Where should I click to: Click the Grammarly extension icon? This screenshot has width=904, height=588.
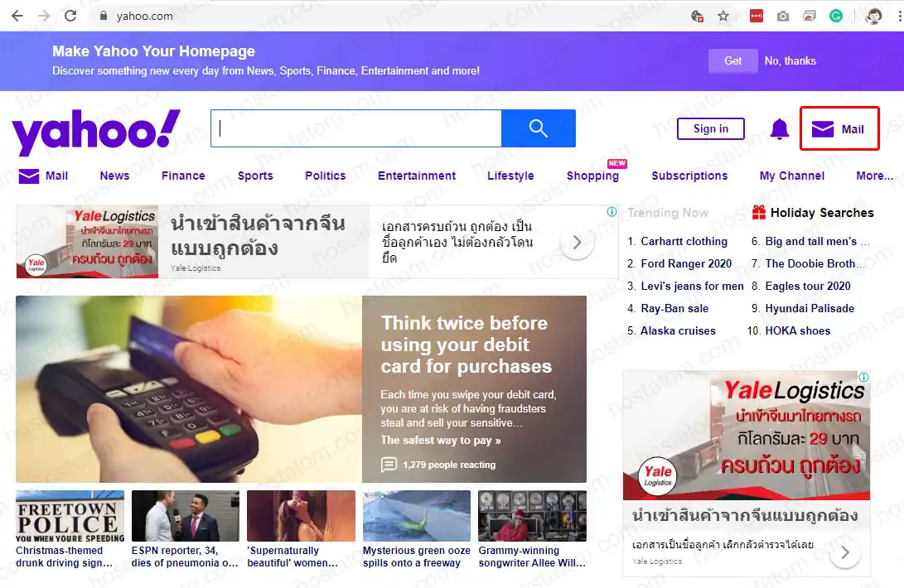click(x=836, y=16)
